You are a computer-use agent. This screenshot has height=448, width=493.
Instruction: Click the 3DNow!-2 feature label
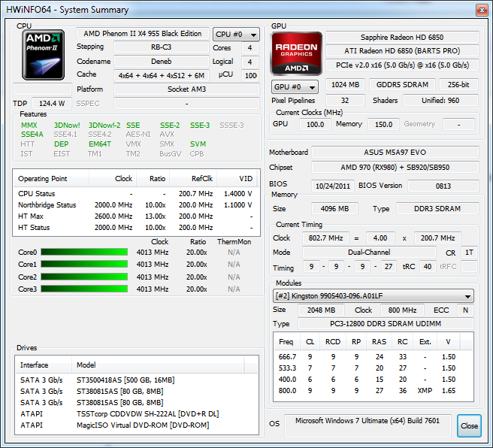(104, 125)
